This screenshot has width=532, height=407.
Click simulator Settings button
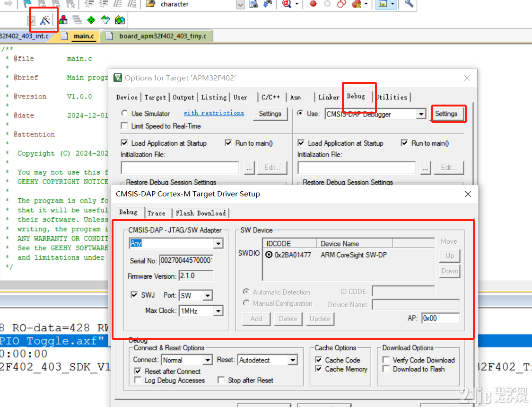(x=270, y=114)
